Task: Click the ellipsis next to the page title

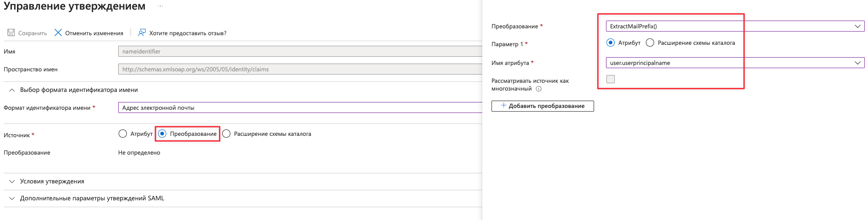Action: tap(160, 6)
